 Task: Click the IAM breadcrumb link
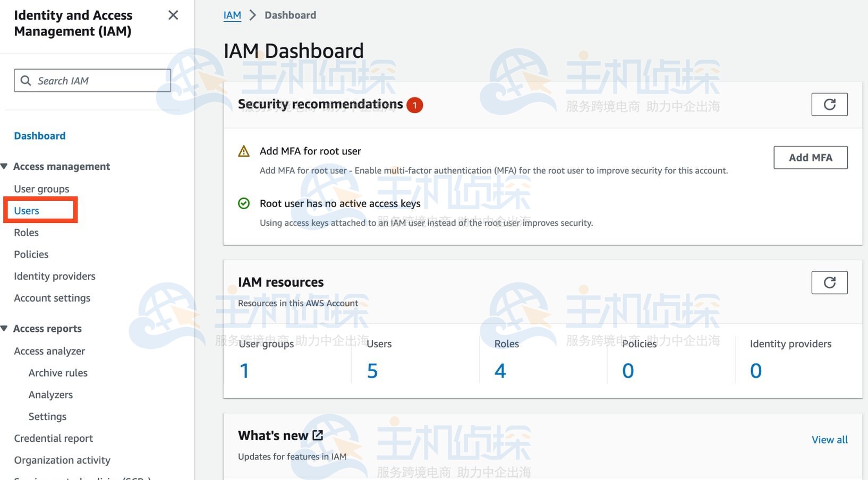tap(232, 15)
